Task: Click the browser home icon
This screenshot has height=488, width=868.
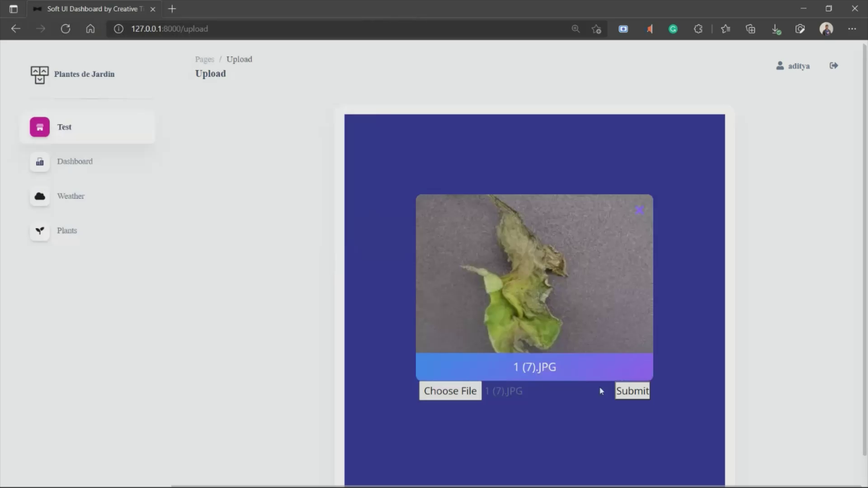Action: tap(90, 29)
